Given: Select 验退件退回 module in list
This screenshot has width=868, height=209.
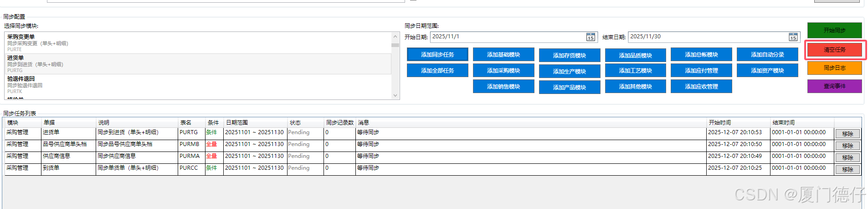Looking at the screenshot, I should pos(198,85).
